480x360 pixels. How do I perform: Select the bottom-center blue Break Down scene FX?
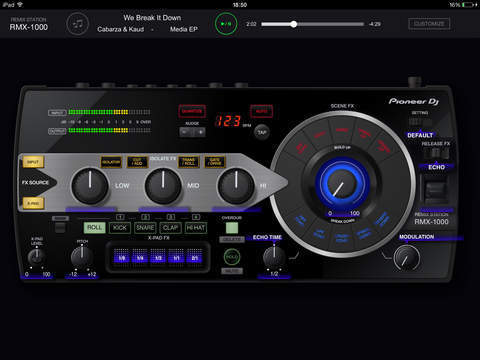point(342,238)
